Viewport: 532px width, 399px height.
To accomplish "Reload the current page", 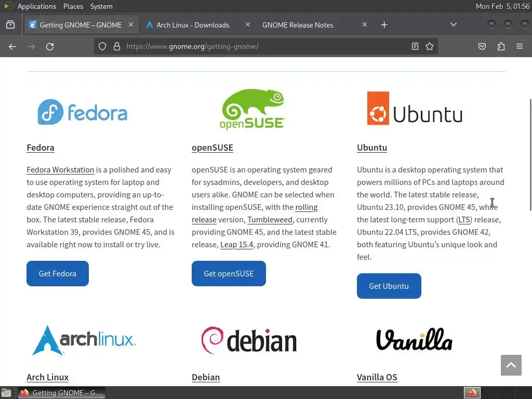I will pyautogui.click(x=50, y=46).
